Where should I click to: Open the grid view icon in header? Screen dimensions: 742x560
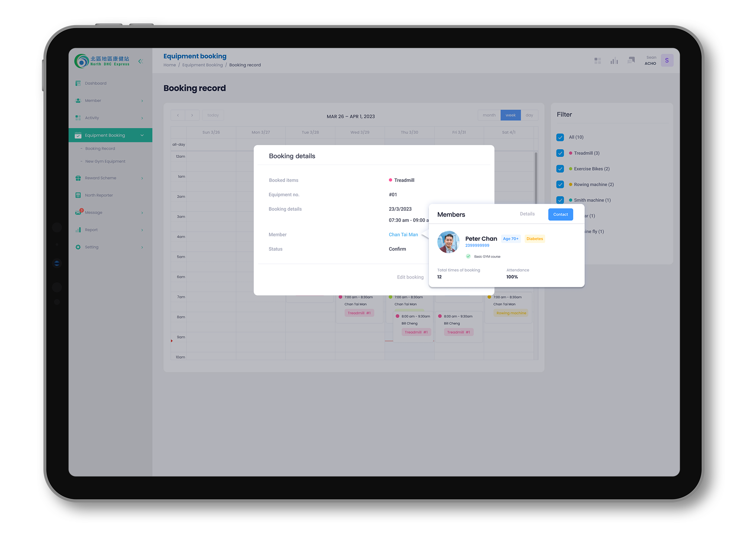tap(597, 60)
